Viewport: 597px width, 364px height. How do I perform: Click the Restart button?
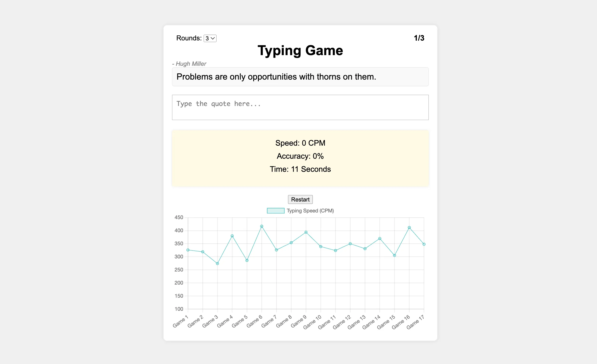300,199
